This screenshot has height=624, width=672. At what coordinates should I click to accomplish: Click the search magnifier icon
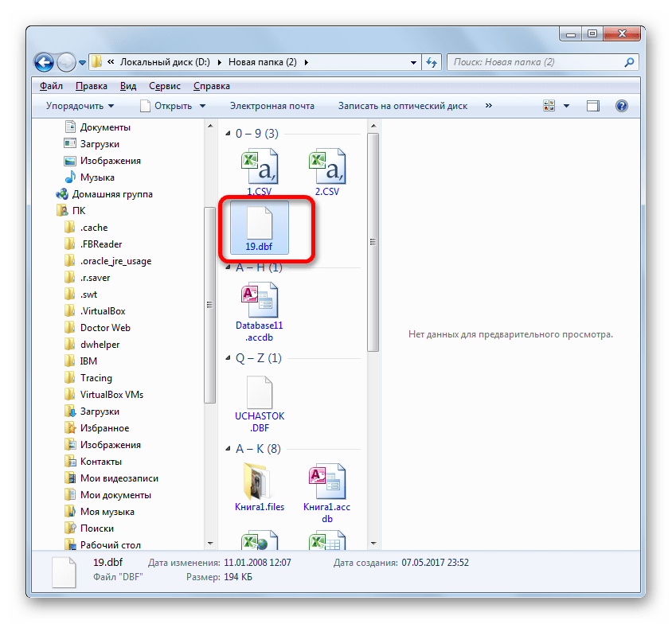629,63
